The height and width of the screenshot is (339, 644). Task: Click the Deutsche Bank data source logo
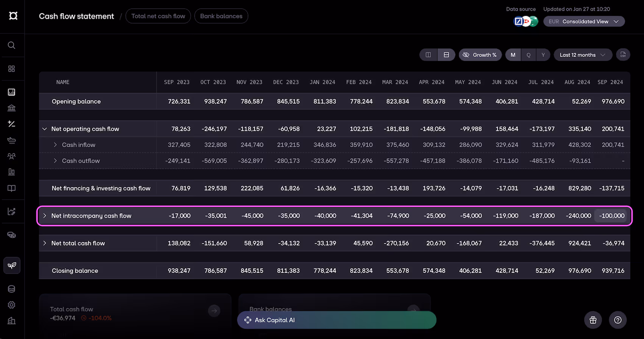[518, 22]
